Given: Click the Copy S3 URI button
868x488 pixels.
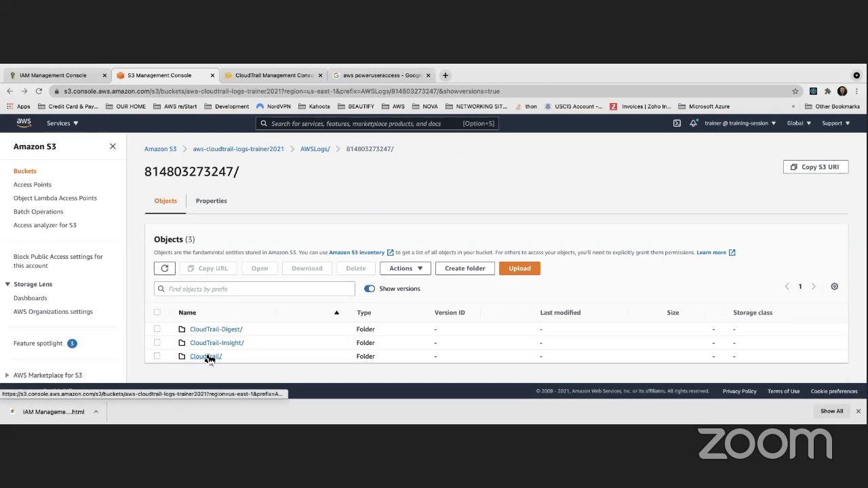Looking at the screenshot, I should pos(815,167).
